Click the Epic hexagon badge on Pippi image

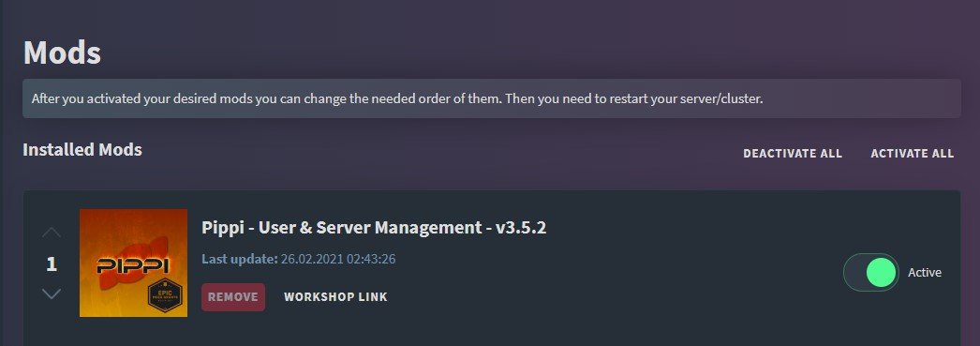click(x=165, y=294)
